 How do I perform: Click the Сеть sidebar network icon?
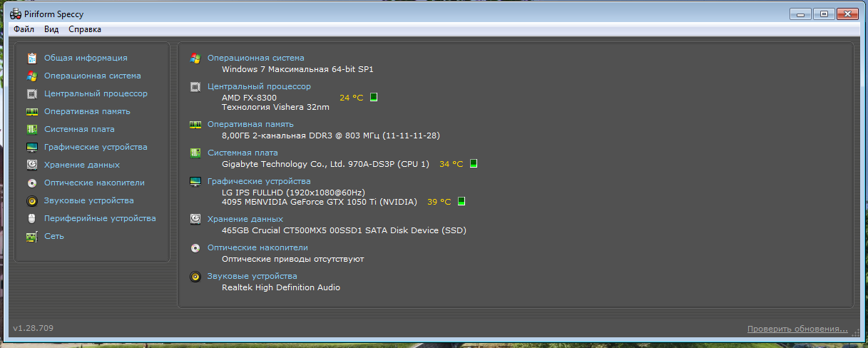pos(31,236)
